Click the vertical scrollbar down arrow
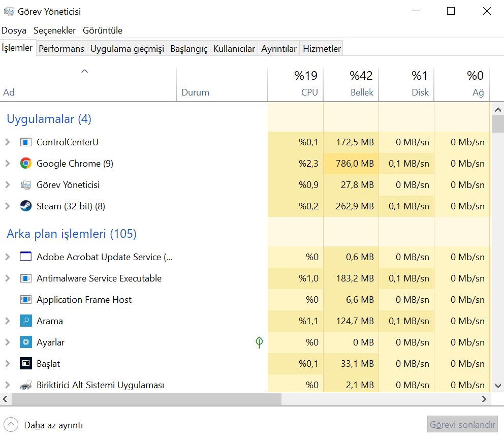This screenshot has height=440, width=504. tap(497, 386)
